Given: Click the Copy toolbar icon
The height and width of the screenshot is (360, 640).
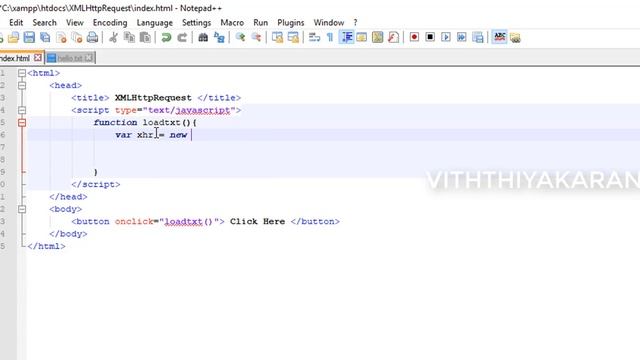Looking at the screenshot, I should pyautogui.click(x=129, y=38).
